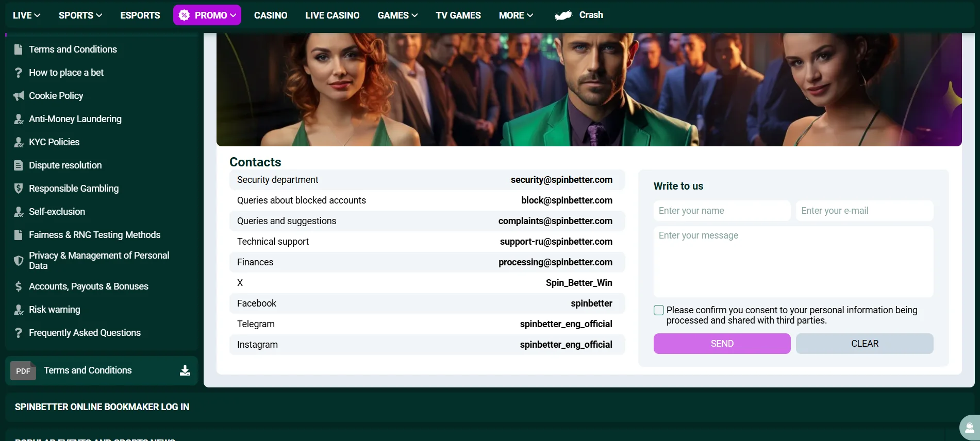Expand Spinbetter Online Bookmaker Log In section
The width and height of the screenshot is (980, 441).
click(102, 407)
